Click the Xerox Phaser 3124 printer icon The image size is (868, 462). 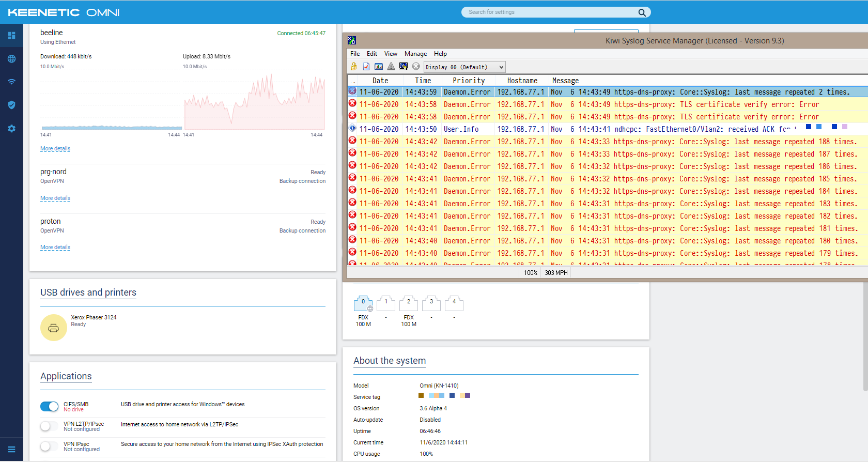pyautogui.click(x=54, y=328)
